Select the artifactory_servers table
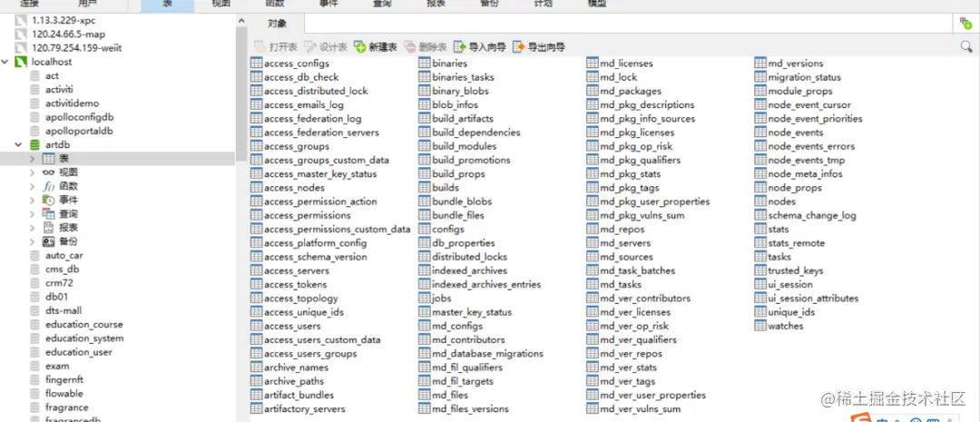This screenshot has height=422, width=980. click(304, 409)
